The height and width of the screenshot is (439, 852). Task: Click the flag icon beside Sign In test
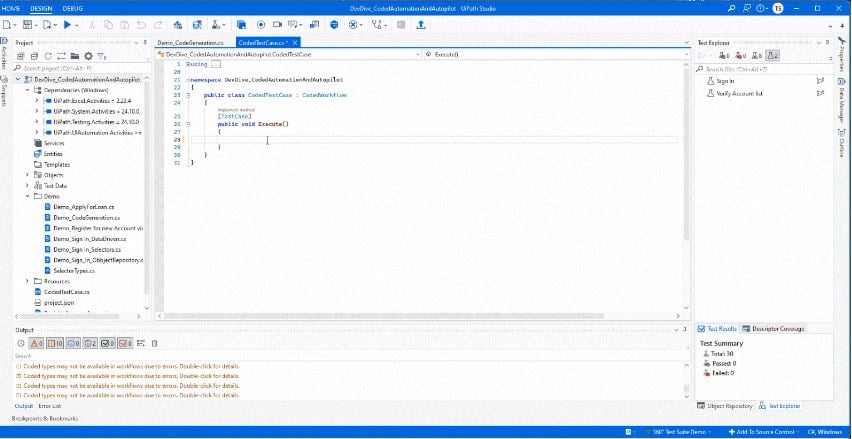[820, 81]
